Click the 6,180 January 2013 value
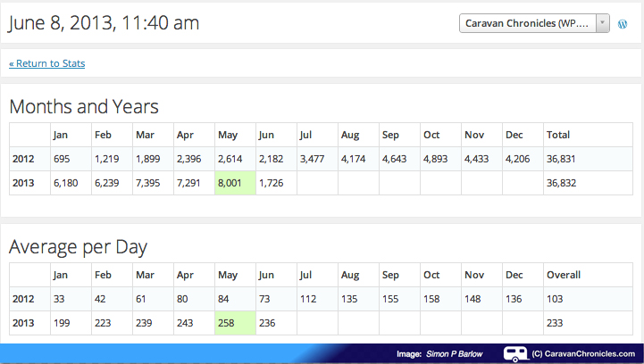 coord(69,182)
